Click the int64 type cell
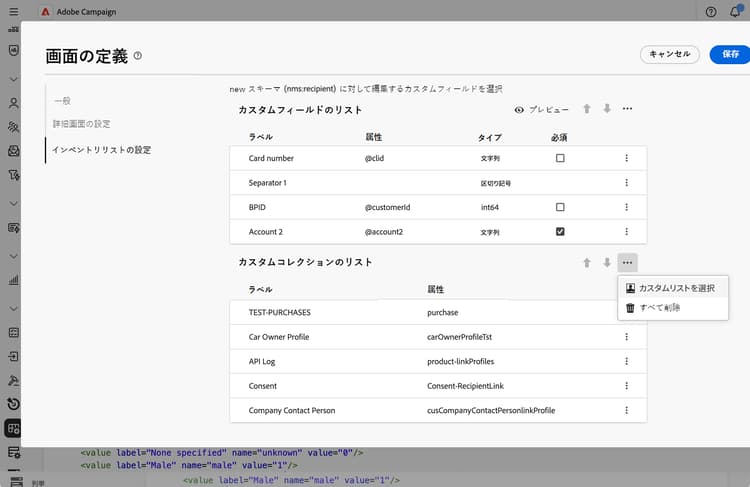The height and width of the screenshot is (487, 750). [490, 207]
